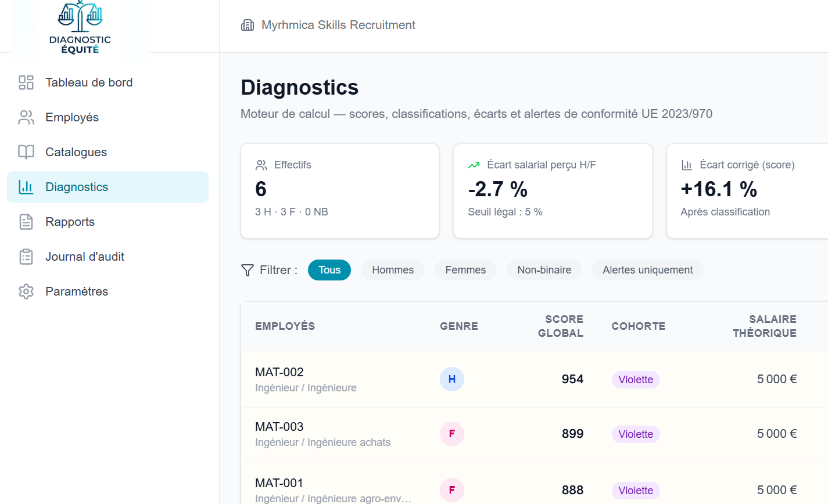Click the Paramètres gear icon
The image size is (828, 504).
(26, 291)
